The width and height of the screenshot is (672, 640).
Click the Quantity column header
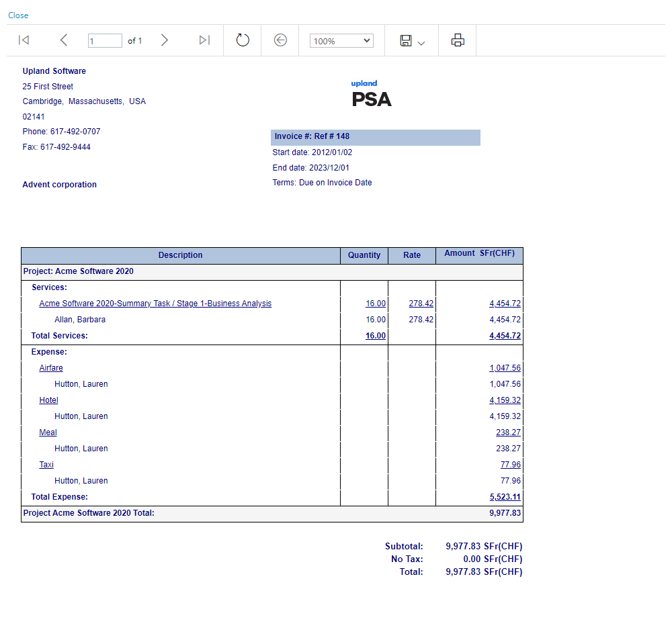(x=364, y=255)
